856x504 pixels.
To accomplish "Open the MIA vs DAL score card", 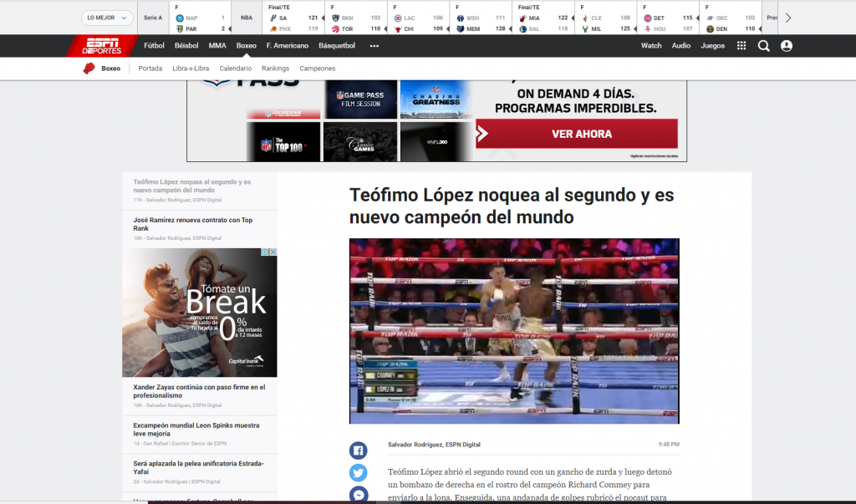I will tap(543, 18).
